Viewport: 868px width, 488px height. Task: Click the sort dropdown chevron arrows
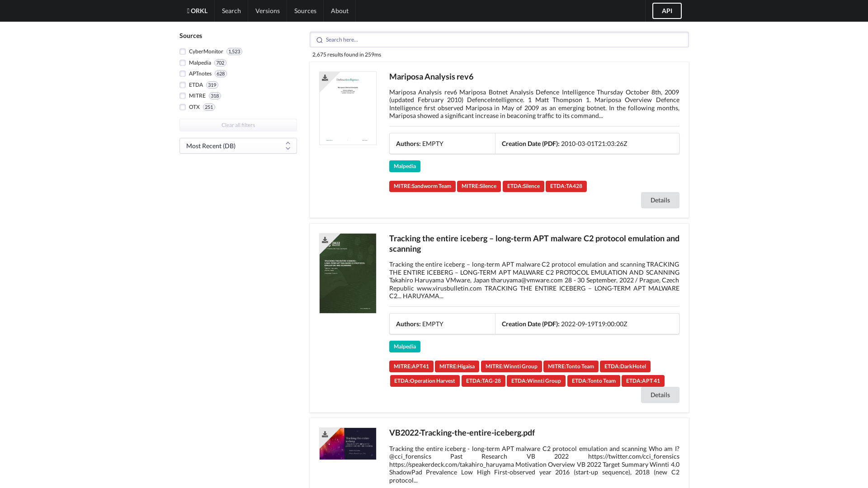point(288,146)
